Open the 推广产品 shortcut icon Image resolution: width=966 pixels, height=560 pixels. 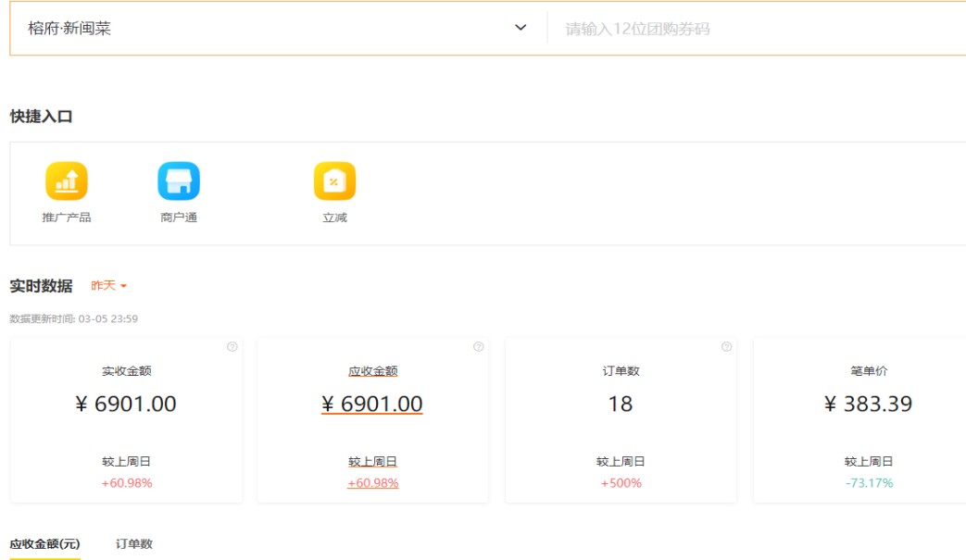click(x=67, y=181)
